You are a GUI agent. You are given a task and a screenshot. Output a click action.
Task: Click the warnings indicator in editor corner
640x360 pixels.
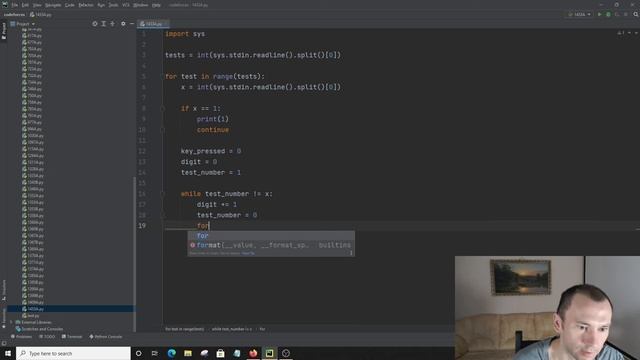point(621,33)
